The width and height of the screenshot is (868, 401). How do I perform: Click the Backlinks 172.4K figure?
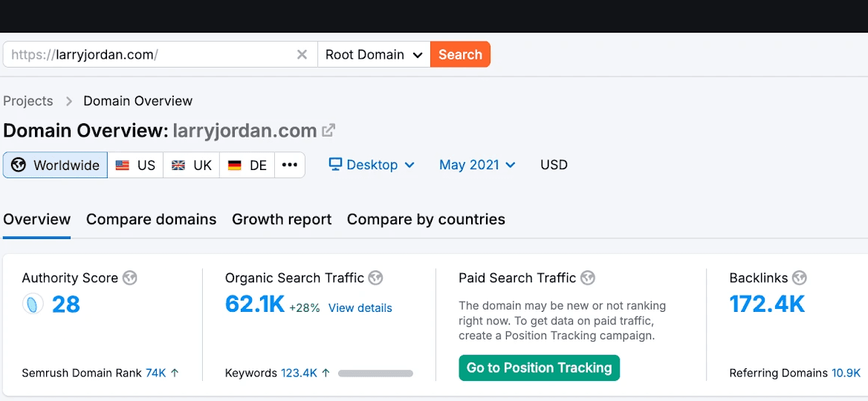click(767, 304)
